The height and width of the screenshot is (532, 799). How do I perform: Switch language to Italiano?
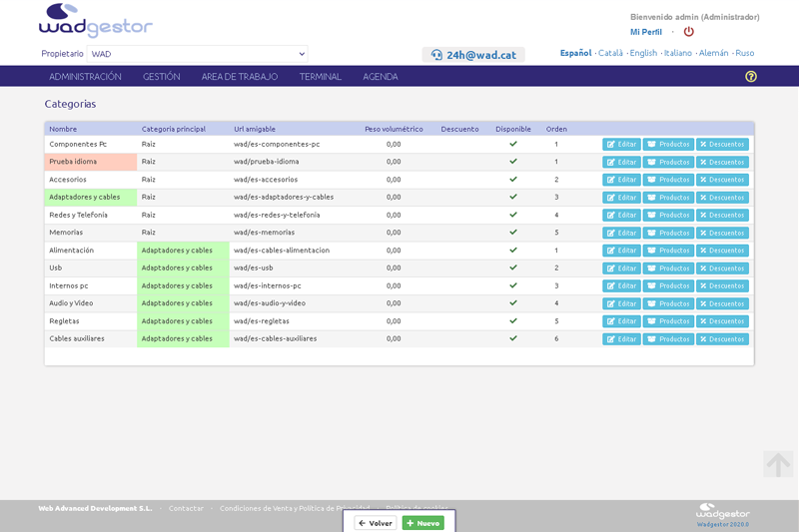(x=678, y=53)
